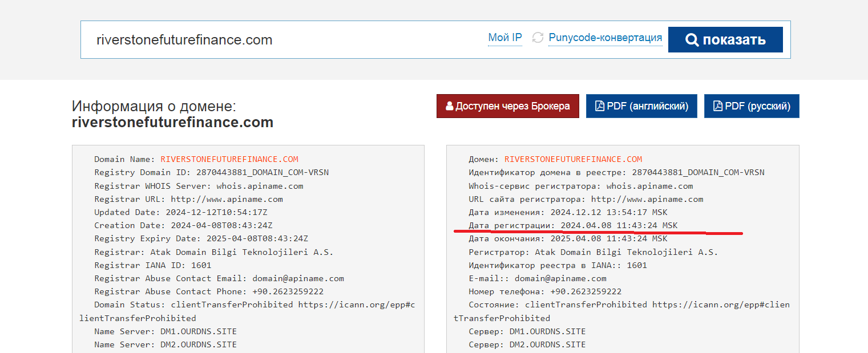The height and width of the screenshot is (353, 868).
Task: Click the Регистратор: Atak Domain Bilgi line
Action: click(594, 252)
